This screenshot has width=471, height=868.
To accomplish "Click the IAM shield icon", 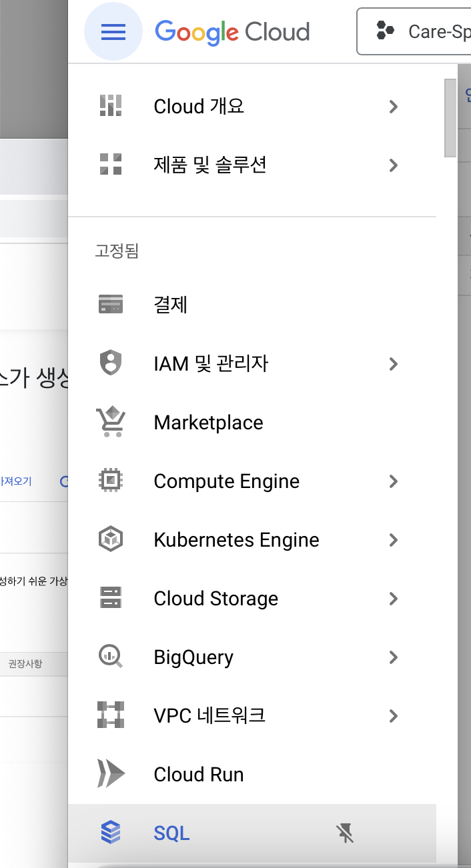I will tap(111, 363).
